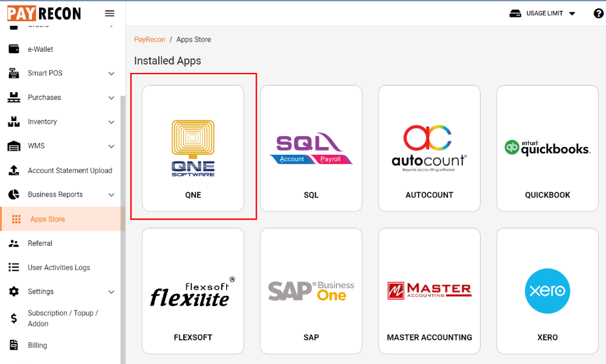Viewport: 606px width, 364px height.
Task: Expand the Smart POS submenu chevron
Action: (x=112, y=74)
